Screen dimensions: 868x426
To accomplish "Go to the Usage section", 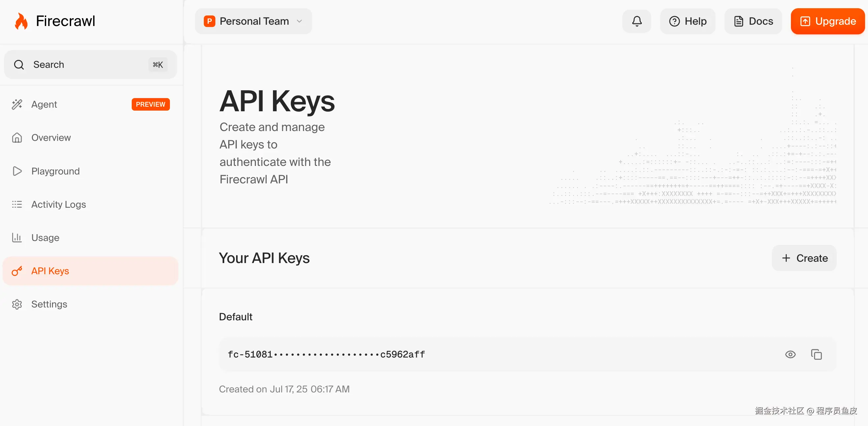I will [x=45, y=238].
